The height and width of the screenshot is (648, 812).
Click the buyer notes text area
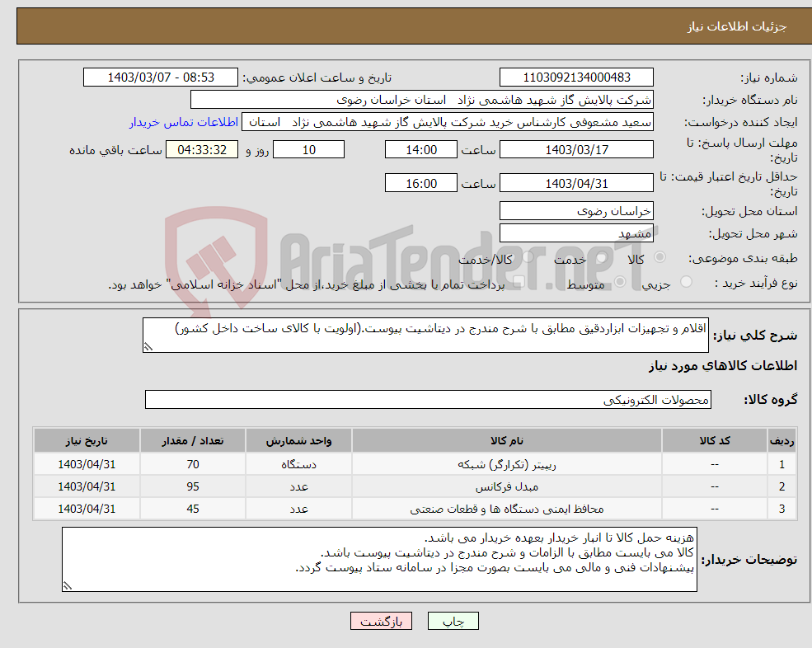point(379,560)
